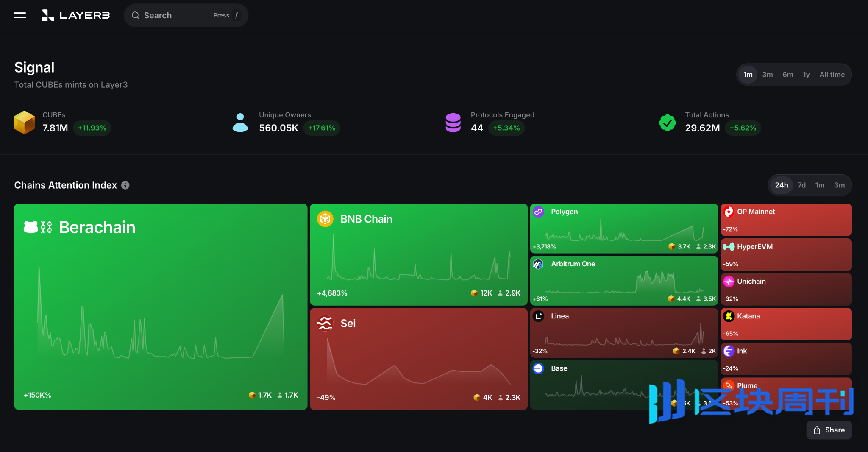Open the Arbitrum One tile
The height and width of the screenshot is (452, 868).
[624, 281]
